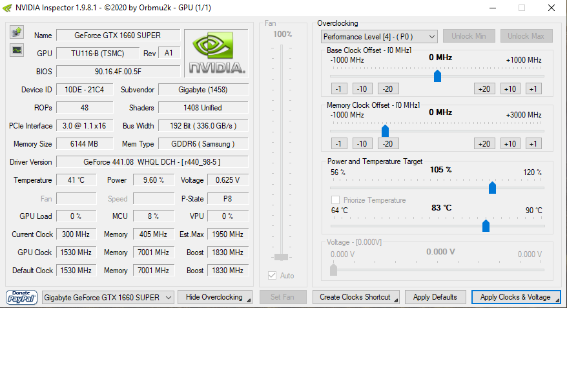Click the NVIDIA logo image
Image resolution: width=567 pixels, height=392 pixels.
tap(216, 53)
